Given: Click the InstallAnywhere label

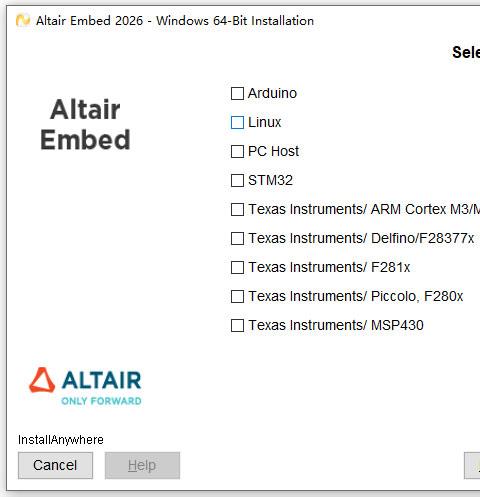Looking at the screenshot, I should pos(61,440).
